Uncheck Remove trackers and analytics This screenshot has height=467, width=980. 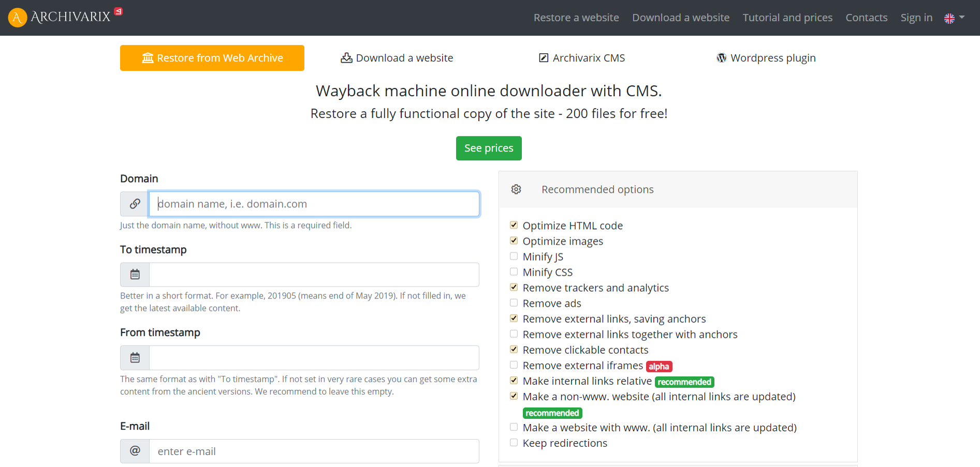(x=514, y=287)
